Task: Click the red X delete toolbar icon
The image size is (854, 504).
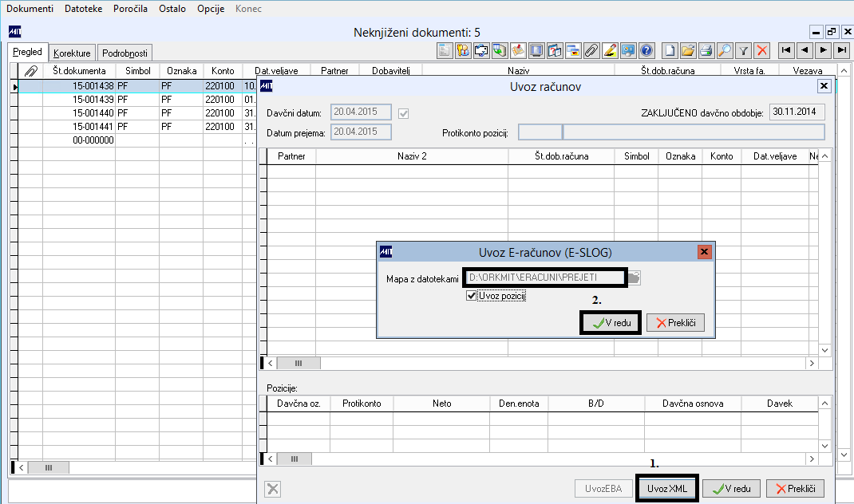Action: point(762,51)
